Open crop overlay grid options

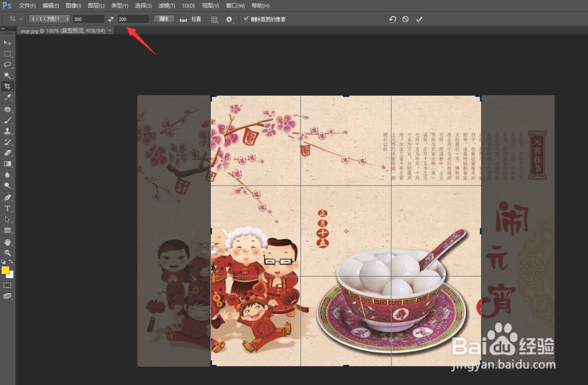[x=215, y=19]
